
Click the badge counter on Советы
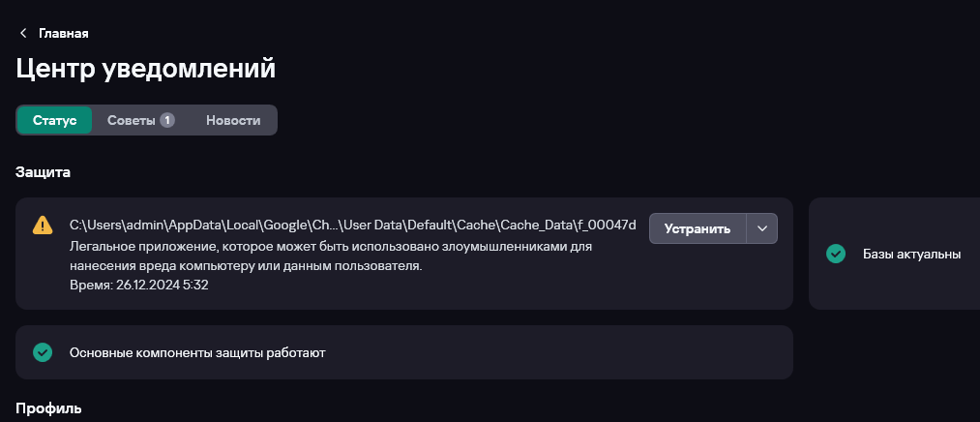167,120
